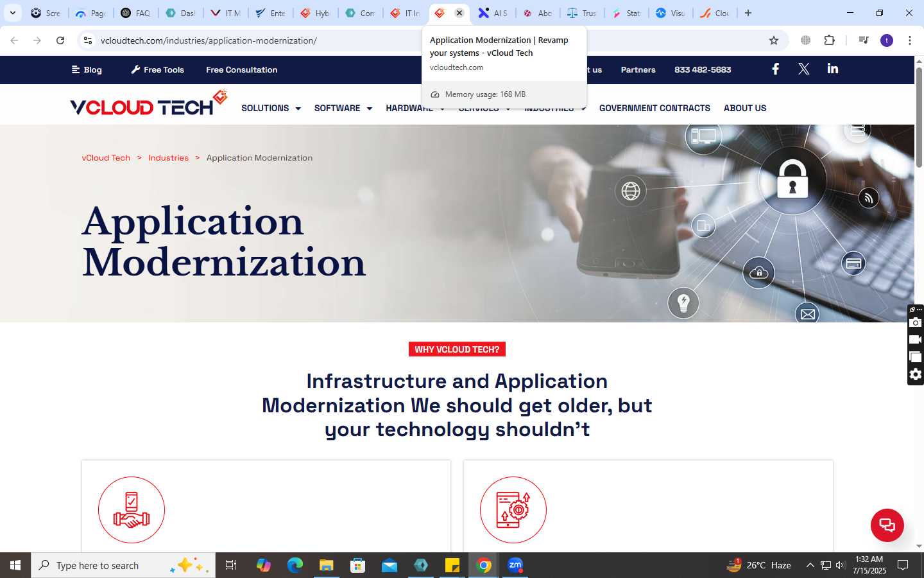Open the Chrome extensions puzzle icon
924x578 pixels.
click(x=830, y=40)
